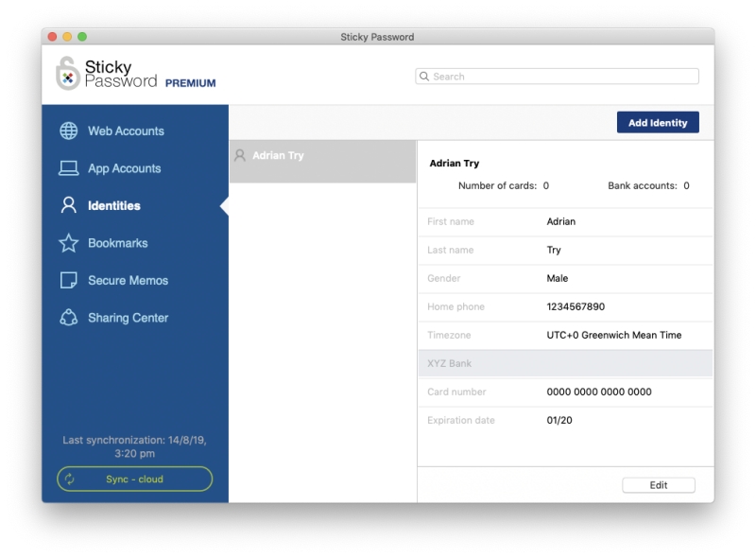Click the First name field label
Image resolution: width=756 pixels, height=558 pixels.
451,221
